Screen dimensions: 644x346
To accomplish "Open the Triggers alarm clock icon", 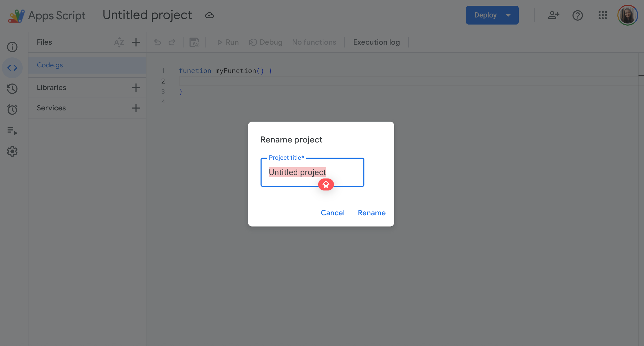I will [12, 110].
